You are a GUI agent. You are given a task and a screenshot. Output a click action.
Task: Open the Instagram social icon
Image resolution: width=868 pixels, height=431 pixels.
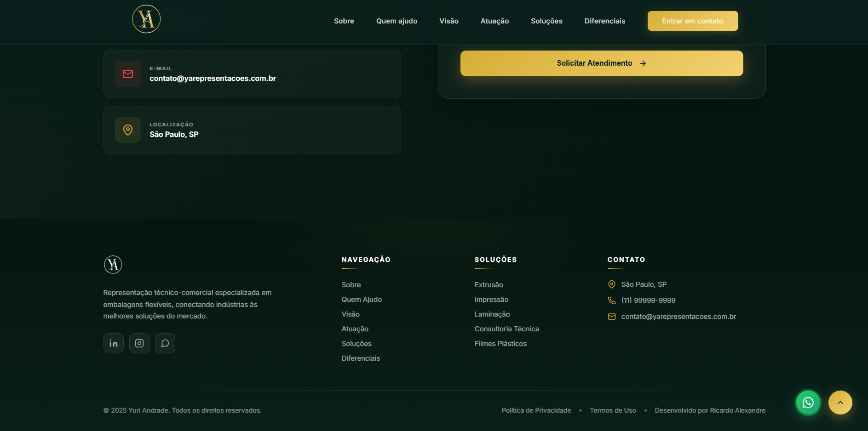tap(139, 343)
